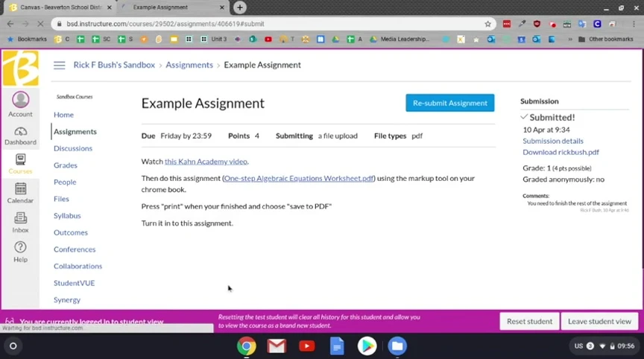This screenshot has height=359, width=644.
Task: Open One-step Algebraic Equations Worksheet.pdf link
Action: click(299, 178)
